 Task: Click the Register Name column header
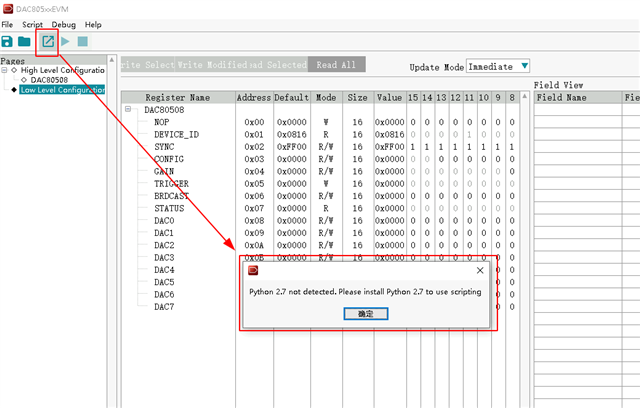[178, 98]
